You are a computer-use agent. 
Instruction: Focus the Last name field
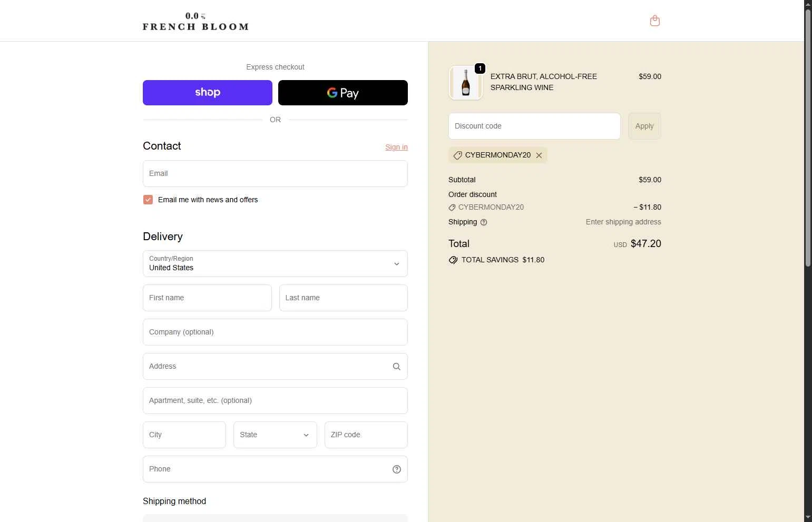click(344, 298)
